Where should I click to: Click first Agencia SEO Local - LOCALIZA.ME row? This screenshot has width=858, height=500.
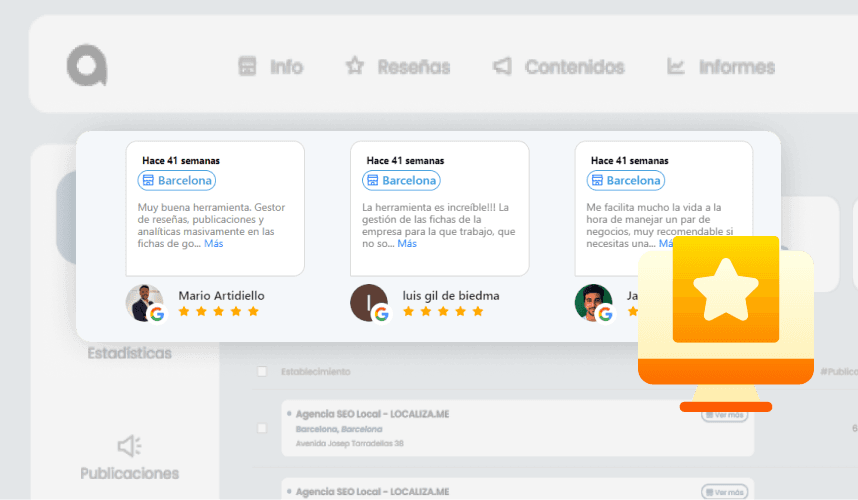click(518, 428)
